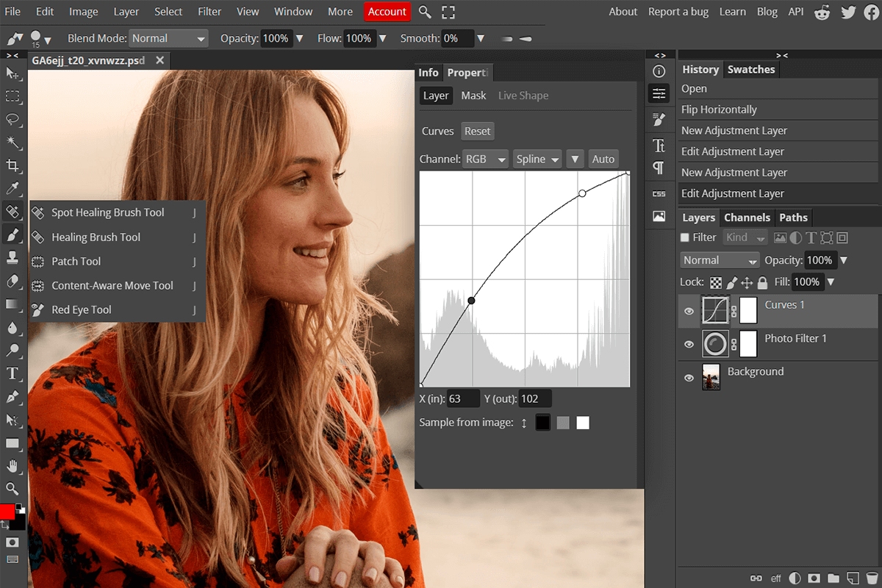Toggle lock transparent pixels checkerboard icon
This screenshot has width=882, height=588.
click(716, 282)
